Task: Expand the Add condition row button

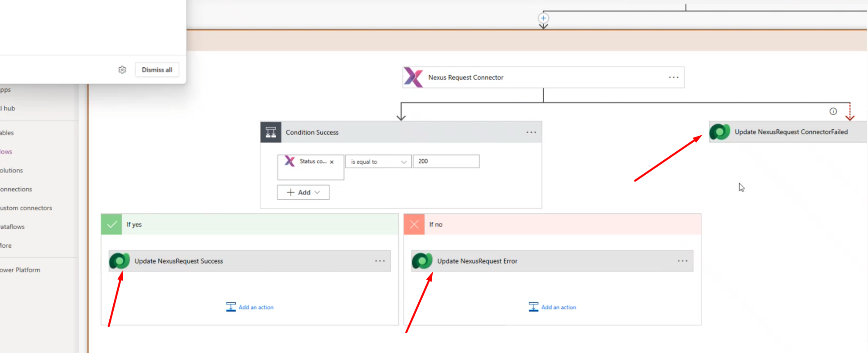Action: pyautogui.click(x=303, y=192)
